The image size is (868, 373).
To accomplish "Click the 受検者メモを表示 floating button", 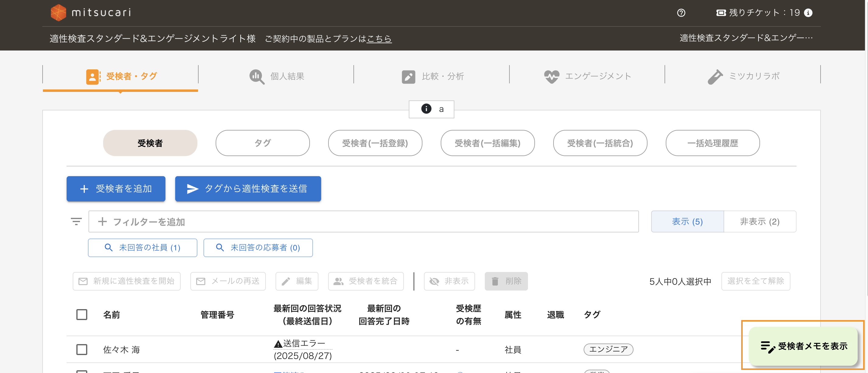I will tap(803, 346).
